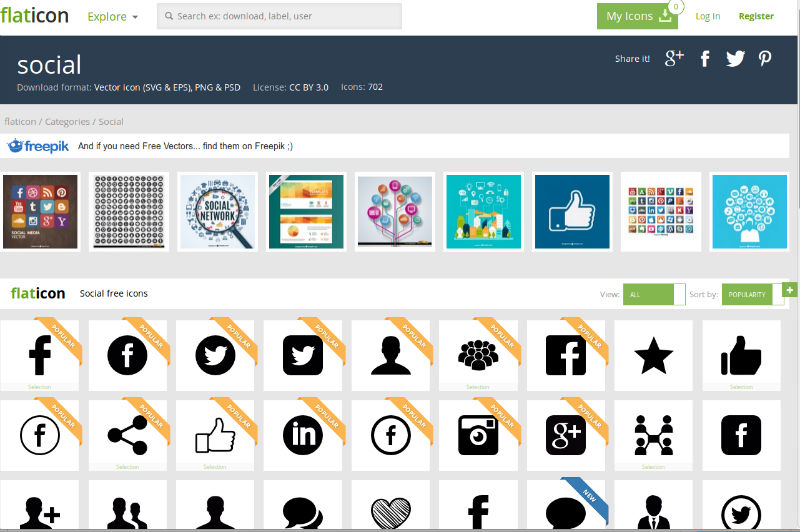Select Facebook rounded square icon without ribbon

point(741,435)
